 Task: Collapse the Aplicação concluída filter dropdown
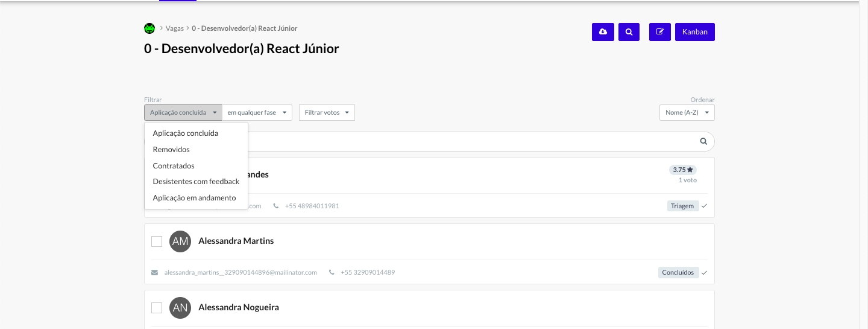click(183, 112)
